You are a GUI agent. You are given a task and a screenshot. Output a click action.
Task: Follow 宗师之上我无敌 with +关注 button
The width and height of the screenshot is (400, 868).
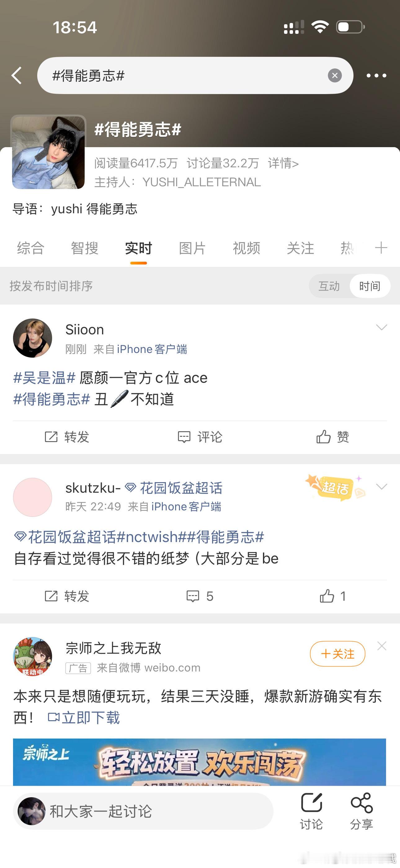point(337,654)
